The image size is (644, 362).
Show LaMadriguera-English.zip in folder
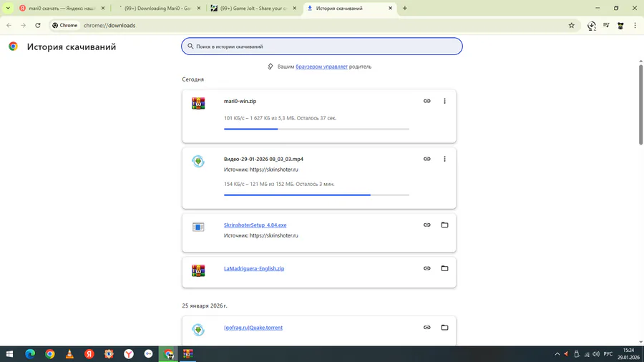point(444,268)
